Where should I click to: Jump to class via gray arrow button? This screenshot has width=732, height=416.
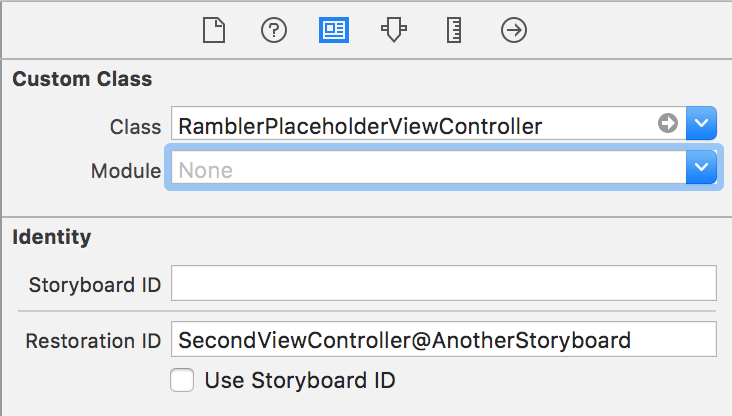(x=668, y=124)
